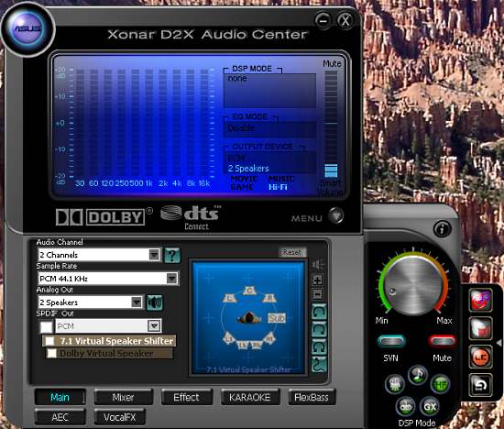Click the Audio Channel help question mark icon

click(x=172, y=256)
